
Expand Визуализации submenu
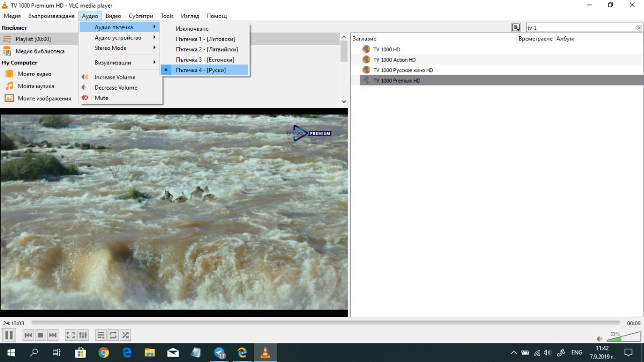point(120,62)
